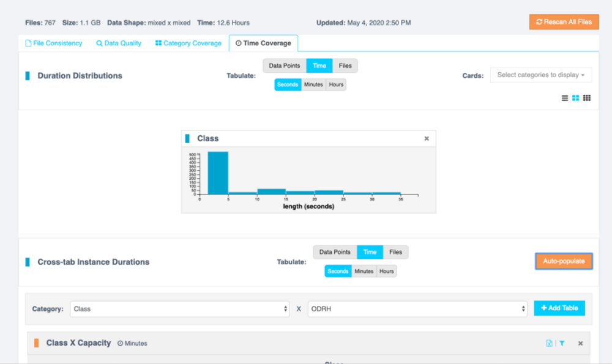Tabulate Duration Distributions by Data Points

click(x=284, y=65)
